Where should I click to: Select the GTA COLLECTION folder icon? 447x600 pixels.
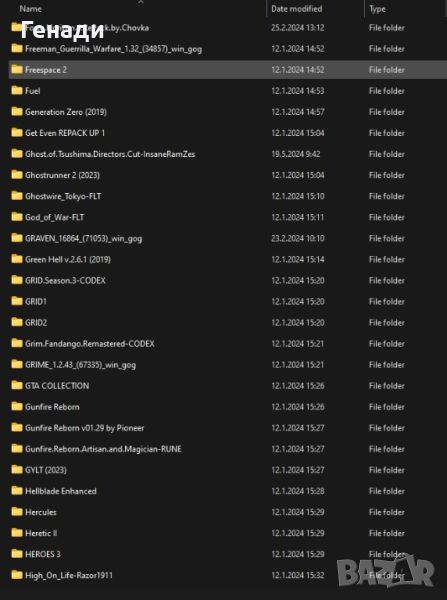[17, 385]
